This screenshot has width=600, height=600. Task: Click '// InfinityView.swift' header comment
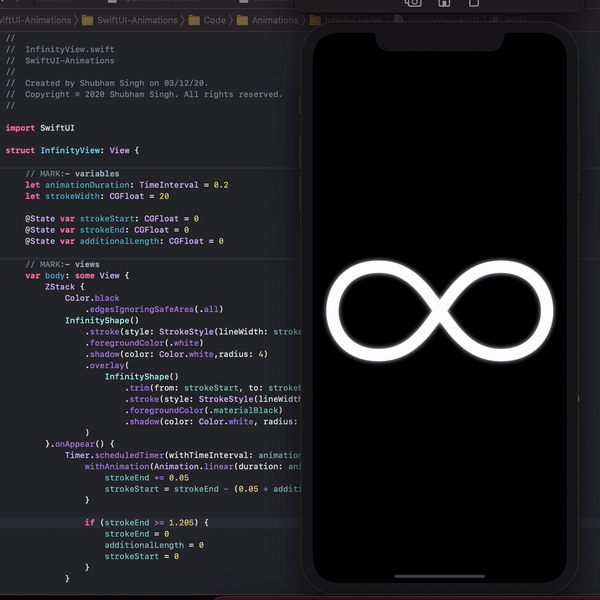click(60, 49)
